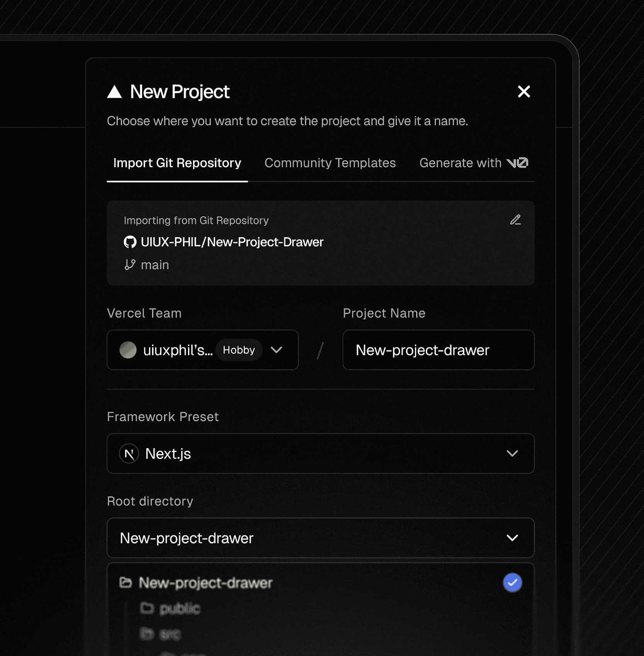Viewport: 644px width, 656px height.
Task: Click the Vercel triangle logo
Action: pyautogui.click(x=114, y=92)
